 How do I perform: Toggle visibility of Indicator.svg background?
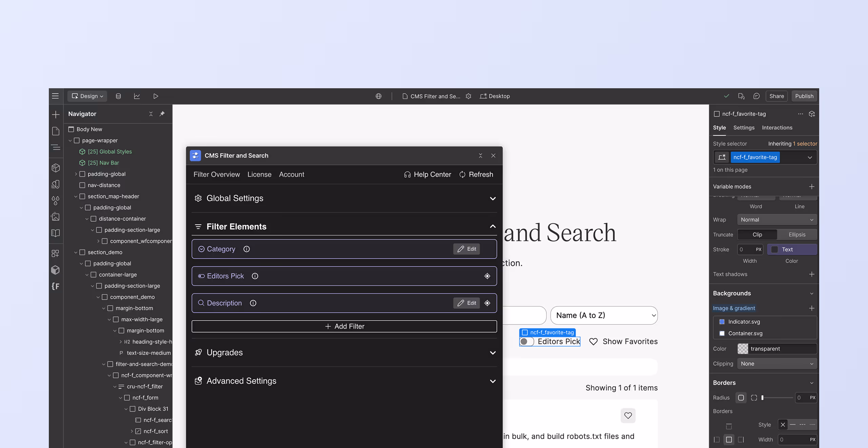point(722,321)
